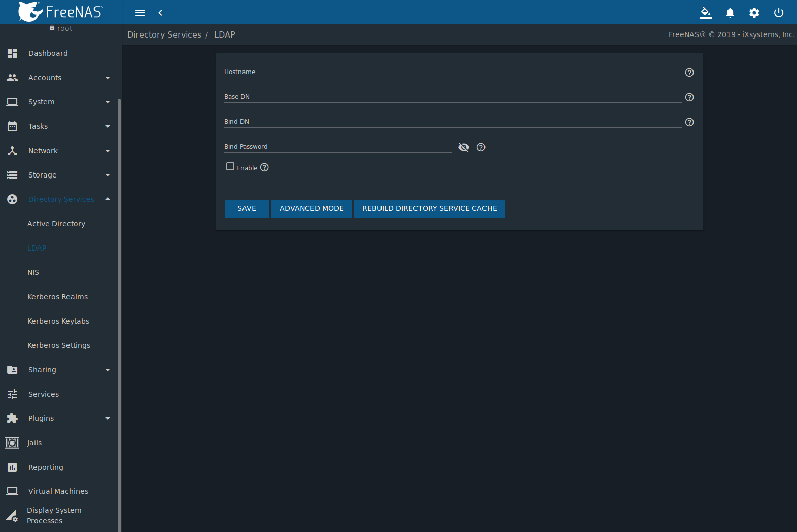The height and width of the screenshot is (532, 797).
Task: Show help for Hostname field
Action: click(x=689, y=73)
